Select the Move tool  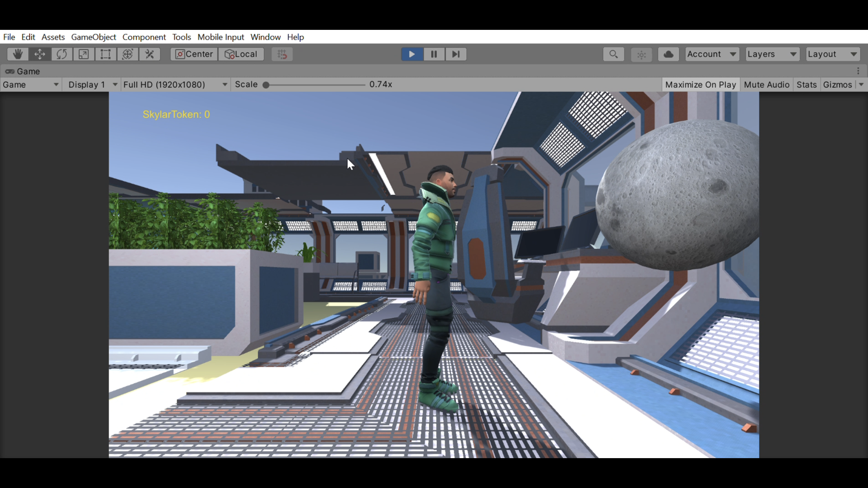point(40,54)
